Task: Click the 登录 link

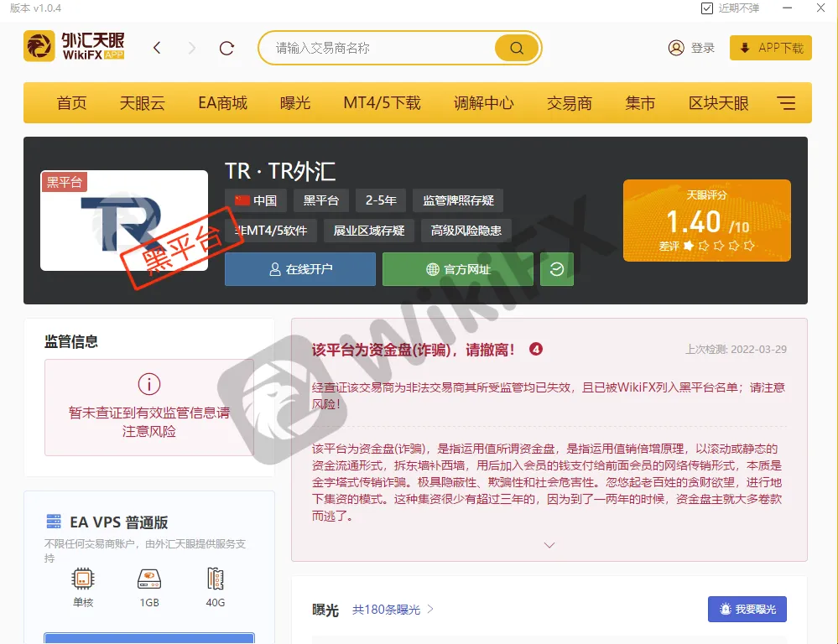Action: click(702, 48)
